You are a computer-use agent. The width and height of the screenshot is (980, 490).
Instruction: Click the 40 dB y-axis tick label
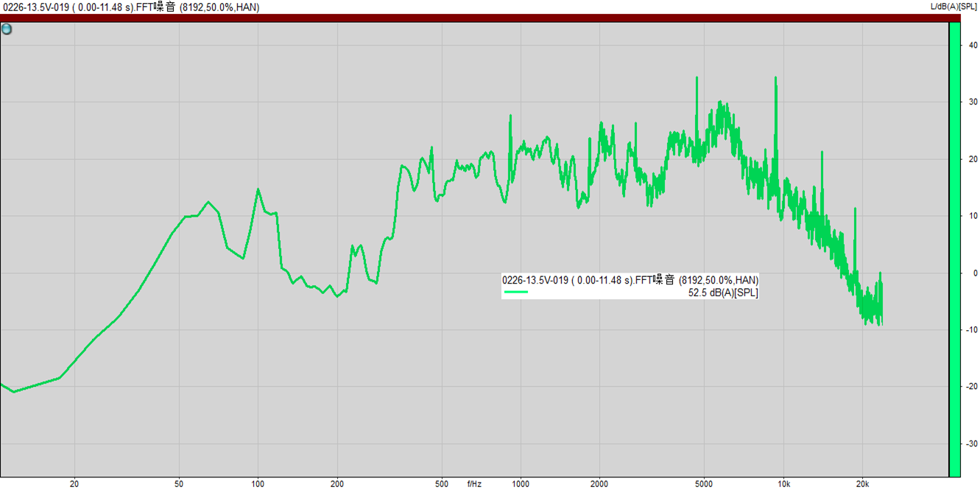(973, 46)
